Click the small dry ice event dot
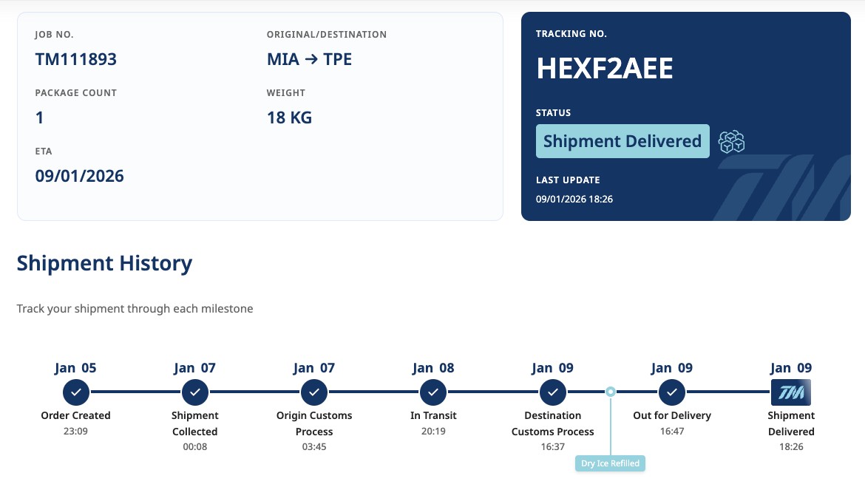This screenshot has width=865, height=504. [610, 392]
